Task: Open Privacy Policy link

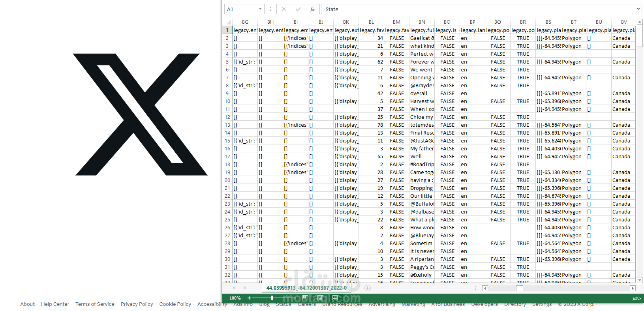Action: pyautogui.click(x=137, y=304)
